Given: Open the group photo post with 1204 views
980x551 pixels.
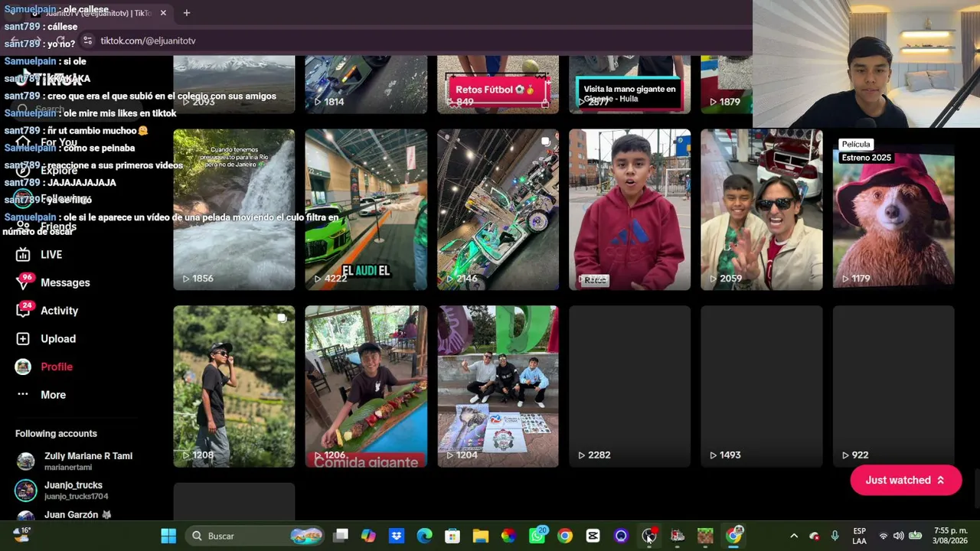Looking at the screenshot, I should (498, 386).
